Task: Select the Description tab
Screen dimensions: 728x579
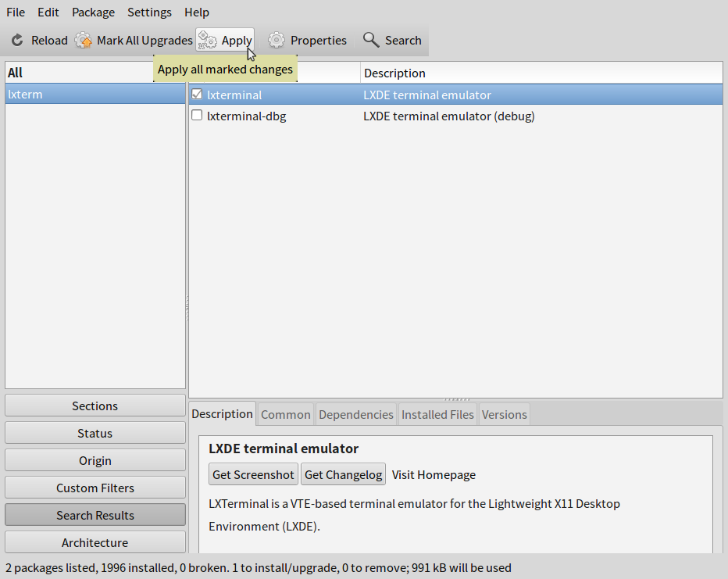Action: 222,413
